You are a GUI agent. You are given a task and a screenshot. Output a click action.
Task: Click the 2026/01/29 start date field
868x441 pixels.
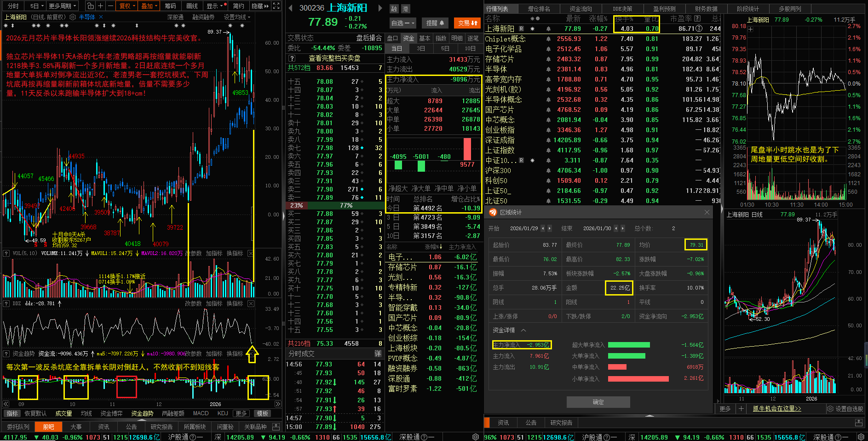pos(524,228)
